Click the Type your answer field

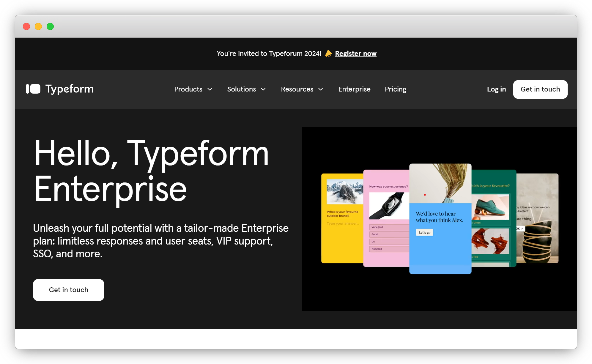(343, 223)
